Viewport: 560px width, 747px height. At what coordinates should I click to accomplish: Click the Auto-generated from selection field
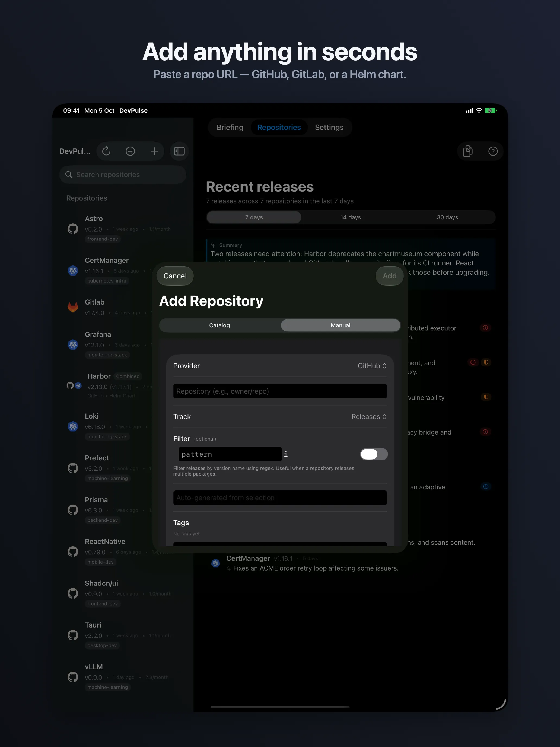(x=280, y=498)
